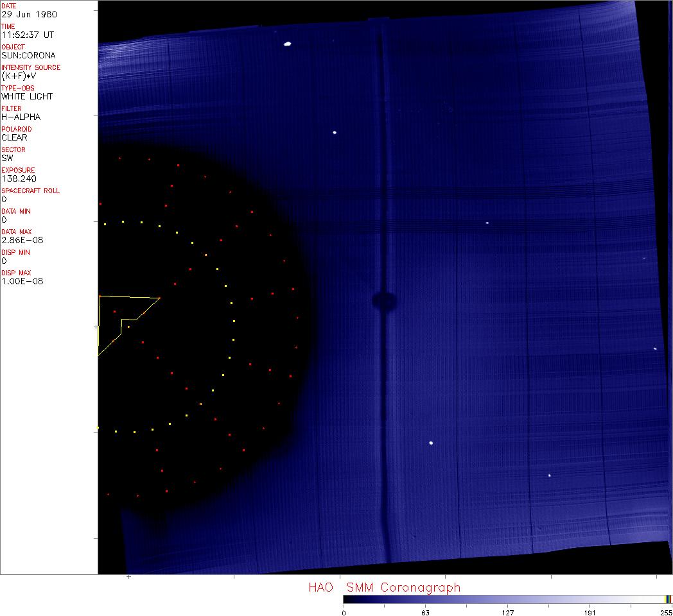Click the (K+F)*V intensity value
This screenshot has height=616, width=673.
18,76
